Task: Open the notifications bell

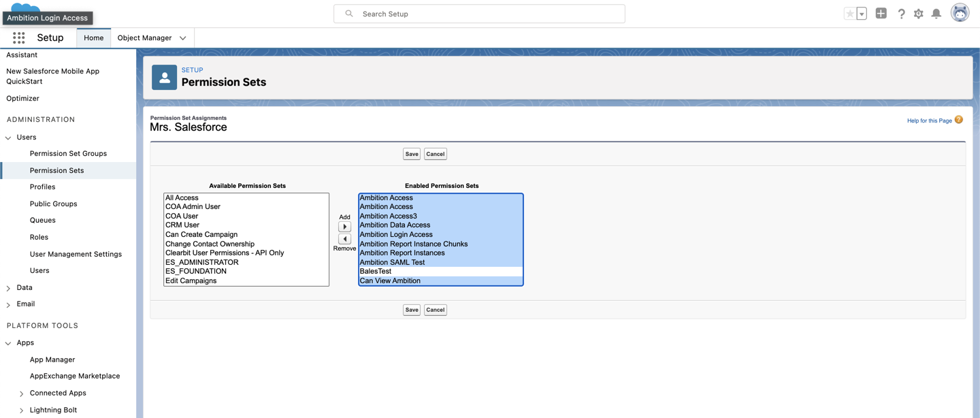Action: click(936, 14)
